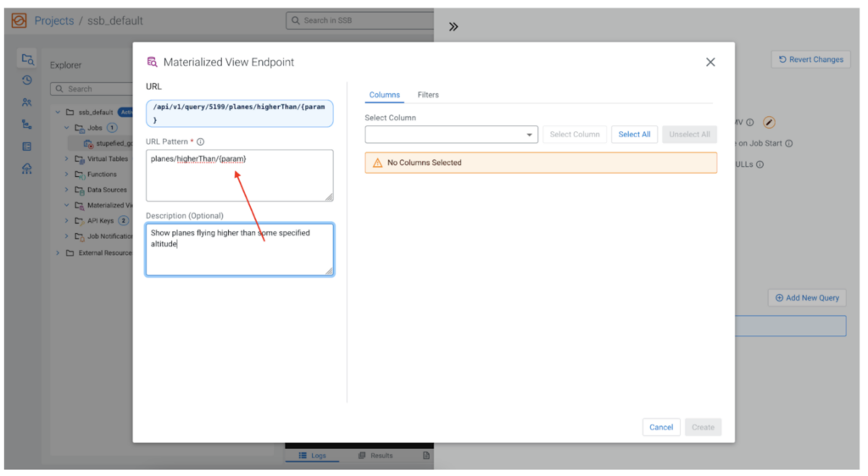The height and width of the screenshot is (476, 868).
Task: Expand the Data Sources tree node
Action: (67, 191)
